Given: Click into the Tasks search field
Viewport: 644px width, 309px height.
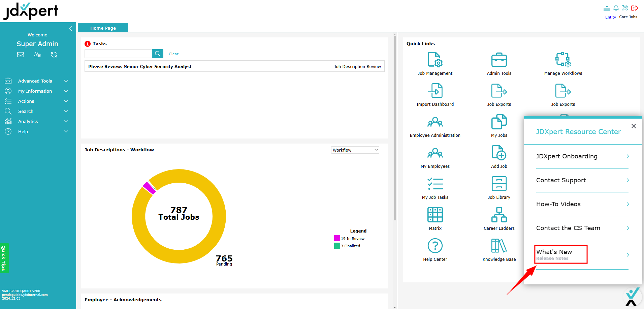Looking at the screenshot, I should click(x=118, y=54).
